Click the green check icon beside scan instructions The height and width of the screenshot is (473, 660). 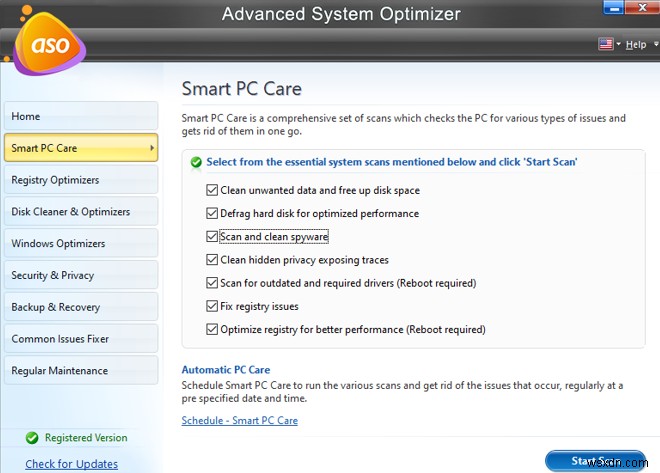[x=196, y=161]
